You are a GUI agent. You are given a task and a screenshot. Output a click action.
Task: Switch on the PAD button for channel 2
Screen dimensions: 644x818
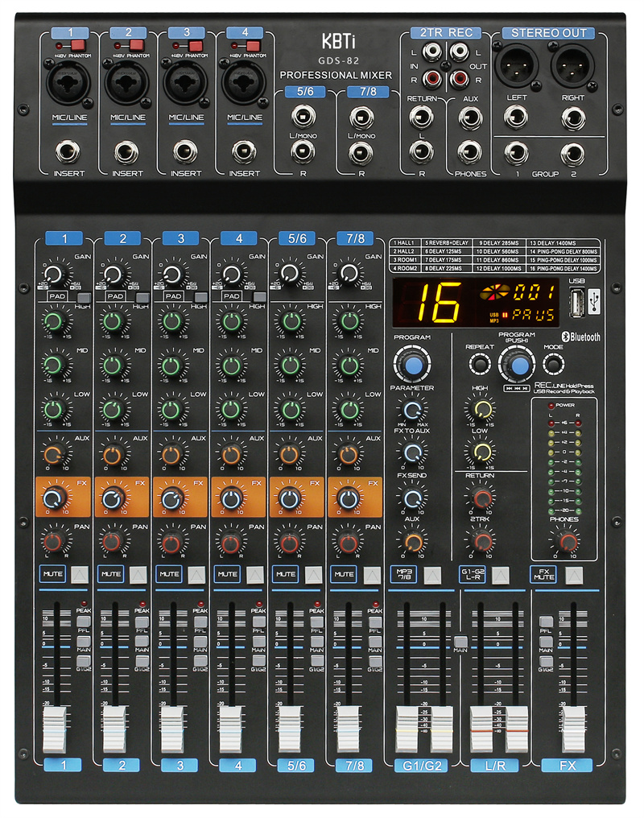pyautogui.click(x=142, y=297)
